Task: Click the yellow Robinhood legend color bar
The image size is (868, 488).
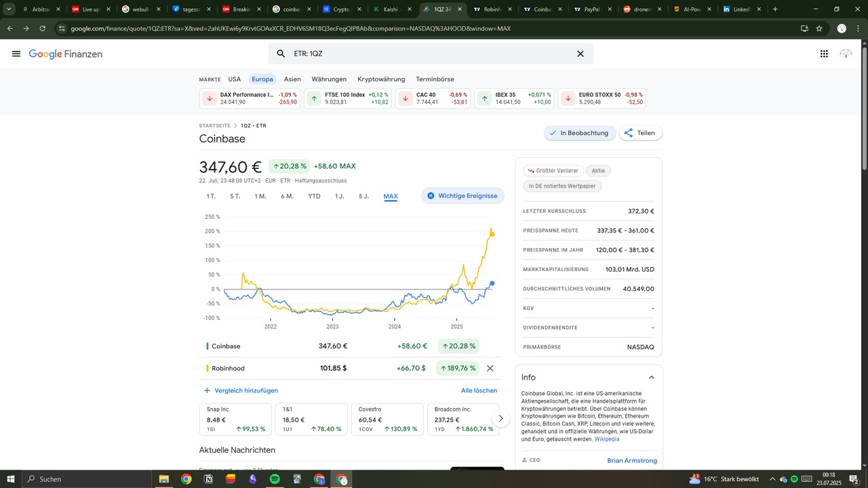Action: coord(207,368)
